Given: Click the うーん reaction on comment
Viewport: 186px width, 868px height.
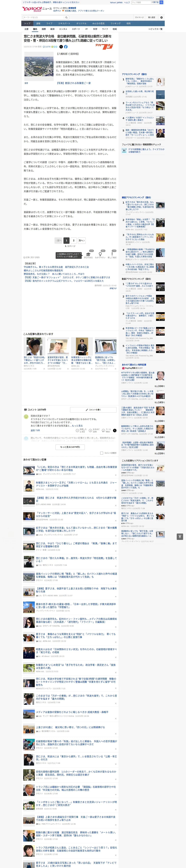Looking at the screenshot, I should (106, 431).
